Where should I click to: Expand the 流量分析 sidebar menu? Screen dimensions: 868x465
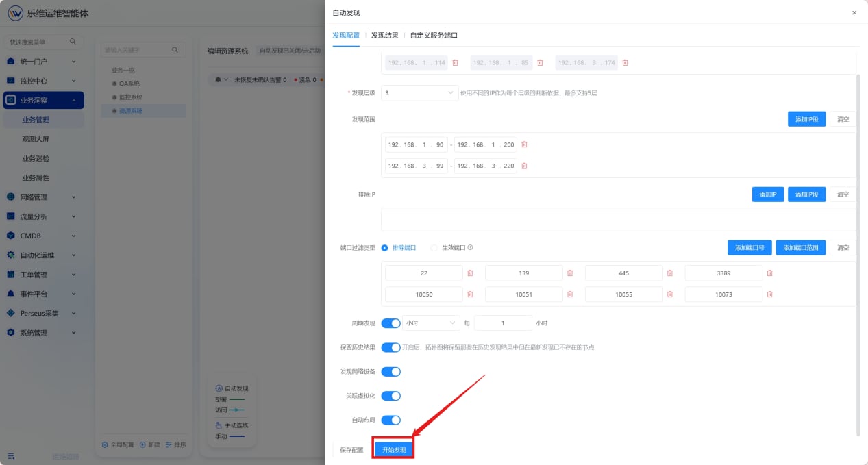click(43, 216)
